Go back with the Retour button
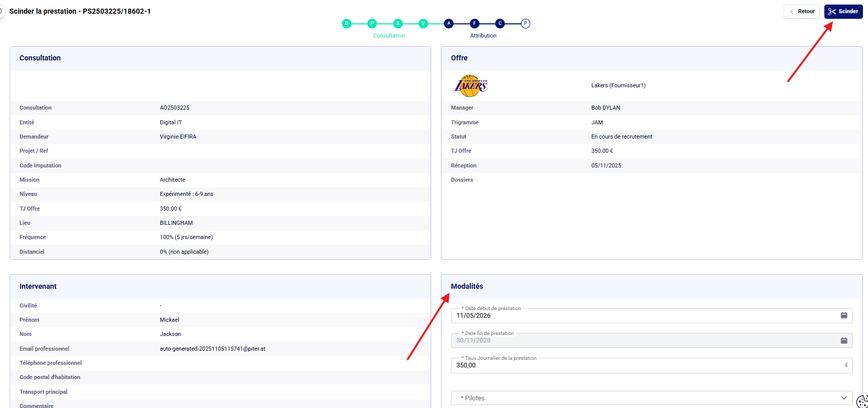 tap(801, 12)
